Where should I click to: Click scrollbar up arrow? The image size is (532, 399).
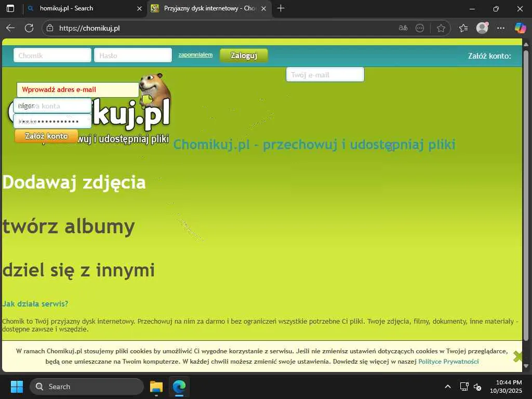(526, 45)
